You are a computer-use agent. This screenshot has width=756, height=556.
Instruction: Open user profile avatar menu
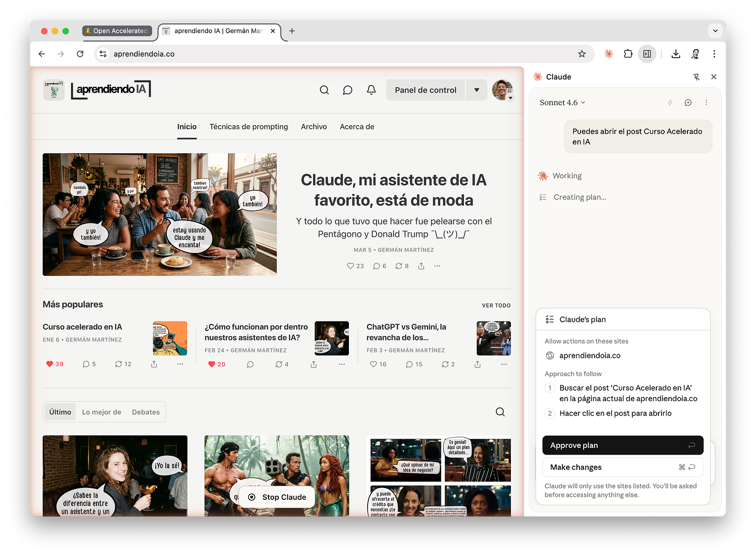click(x=502, y=90)
